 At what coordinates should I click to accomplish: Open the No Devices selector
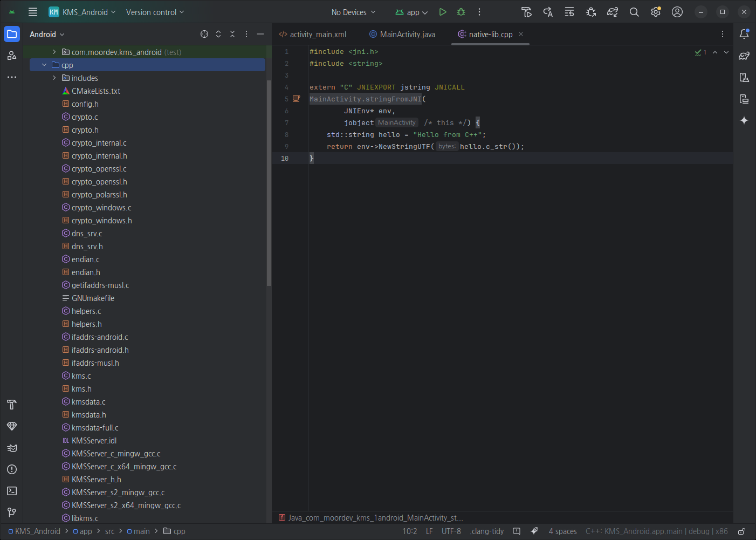tap(354, 12)
